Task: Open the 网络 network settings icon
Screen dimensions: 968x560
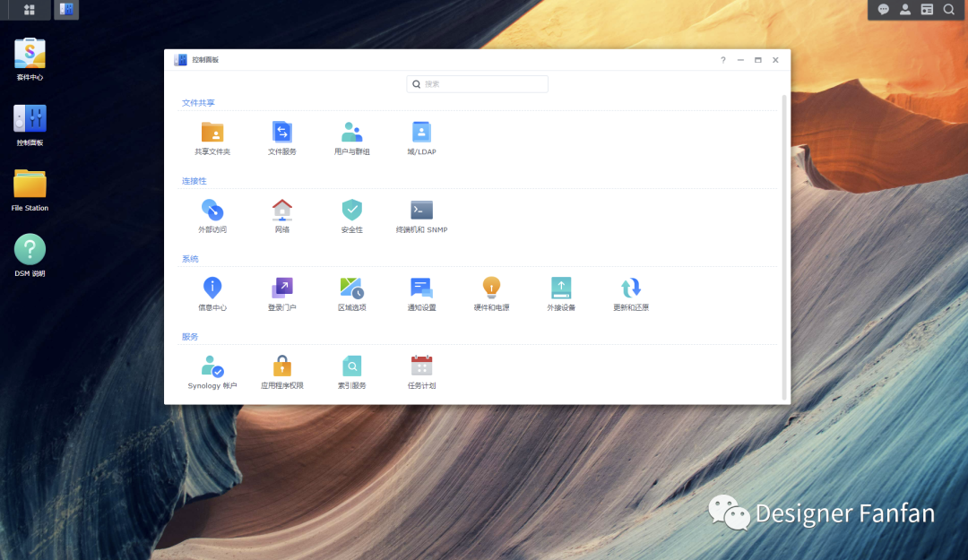Action: pos(282,210)
